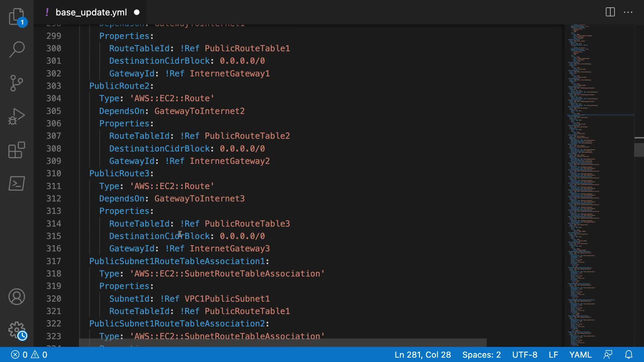The height and width of the screenshot is (362, 644).
Task: Select the base_update.yml tab
Action: pyautogui.click(x=91, y=12)
